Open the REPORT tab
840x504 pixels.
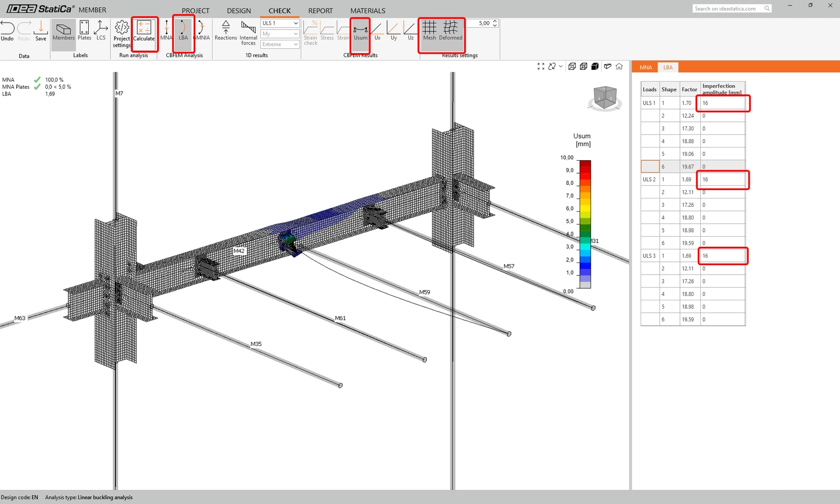point(320,10)
